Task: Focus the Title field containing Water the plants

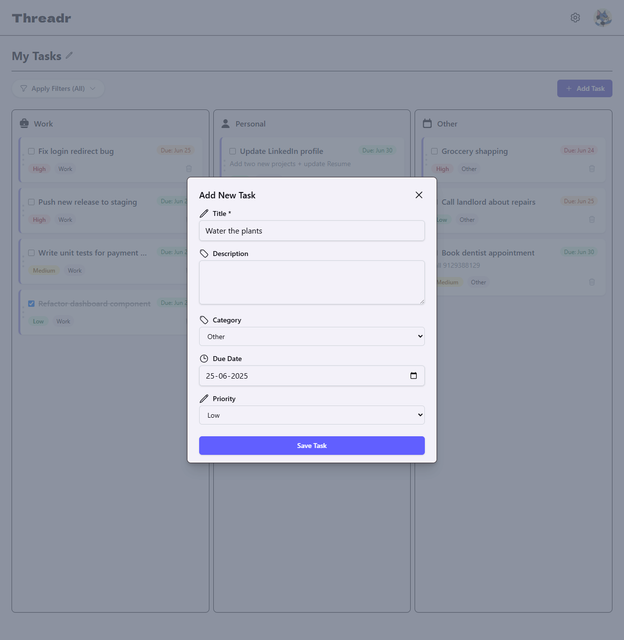Action: click(x=312, y=231)
